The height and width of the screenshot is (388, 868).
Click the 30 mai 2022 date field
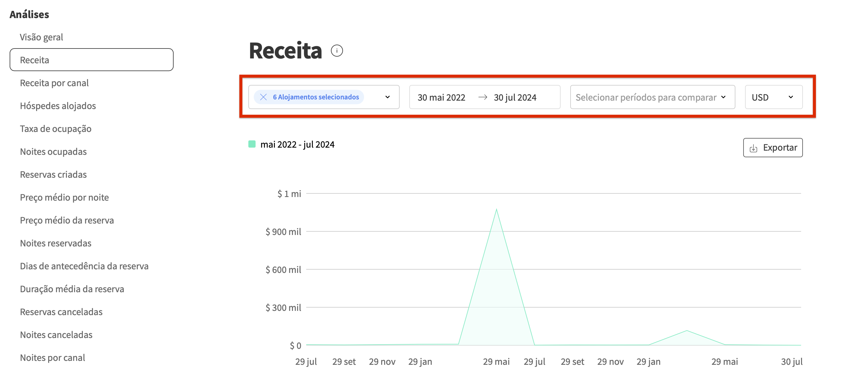441,97
